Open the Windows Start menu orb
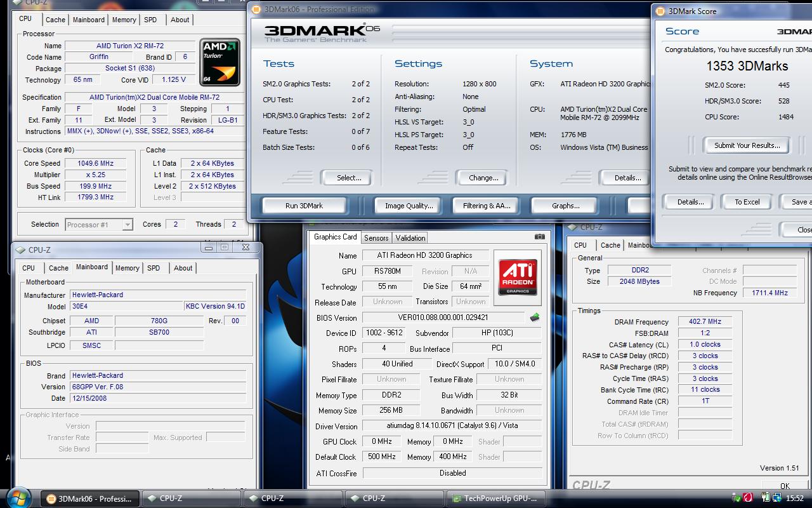Image resolution: width=812 pixels, height=508 pixels. pos(19,497)
